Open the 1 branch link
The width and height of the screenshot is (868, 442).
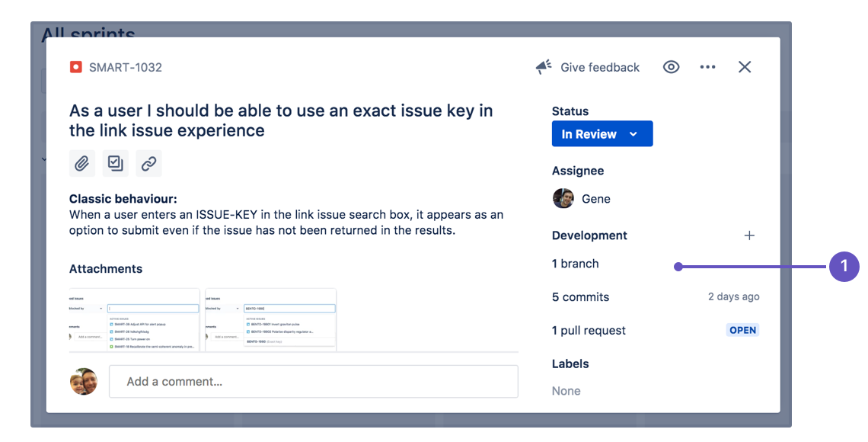tap(576, 264)
